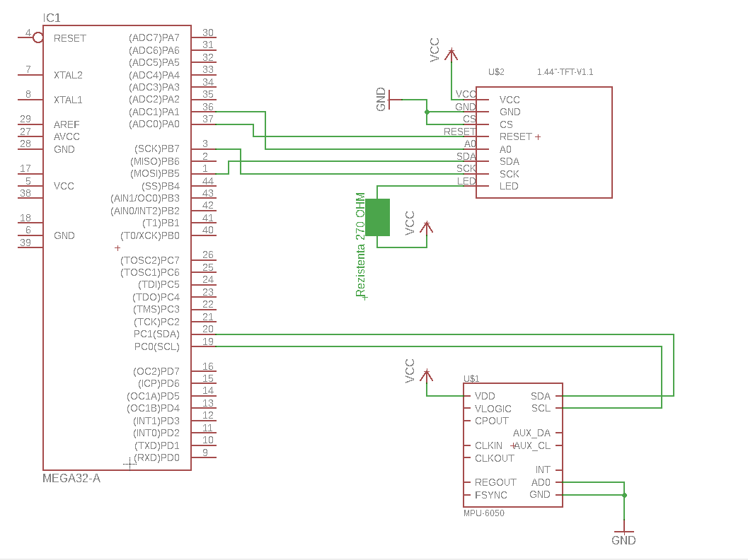Select the PC0(SCL) pin label

[157, 347]
